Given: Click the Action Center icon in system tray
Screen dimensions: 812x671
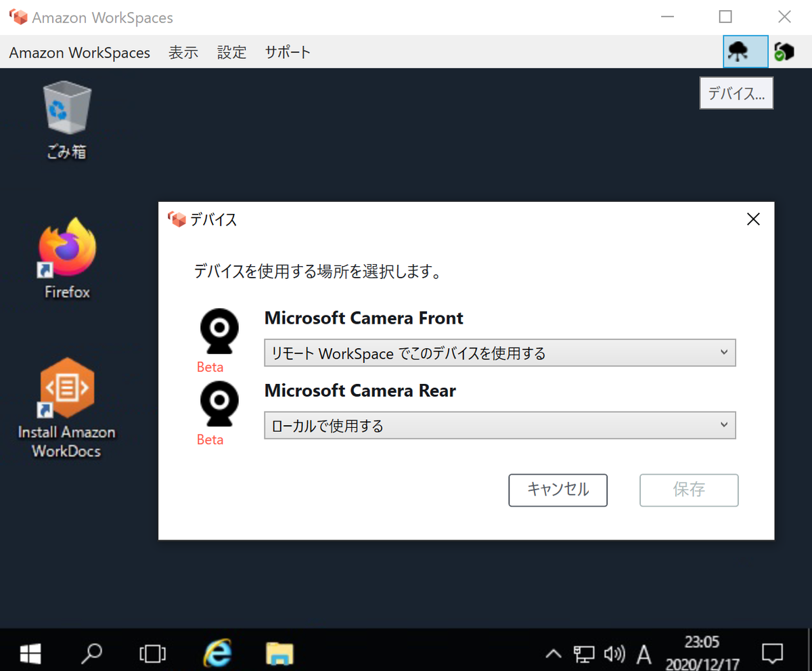Looking at the screenshot, I should [772, 653].
